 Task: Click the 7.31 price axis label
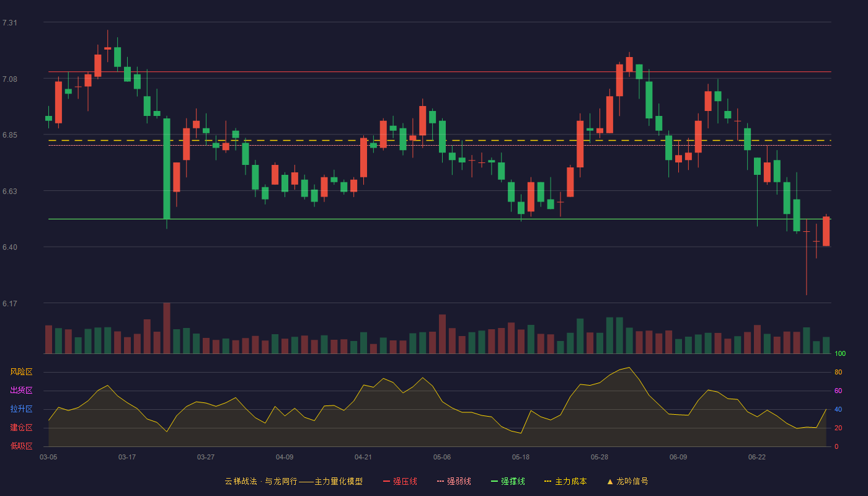(x=10, y=23)
